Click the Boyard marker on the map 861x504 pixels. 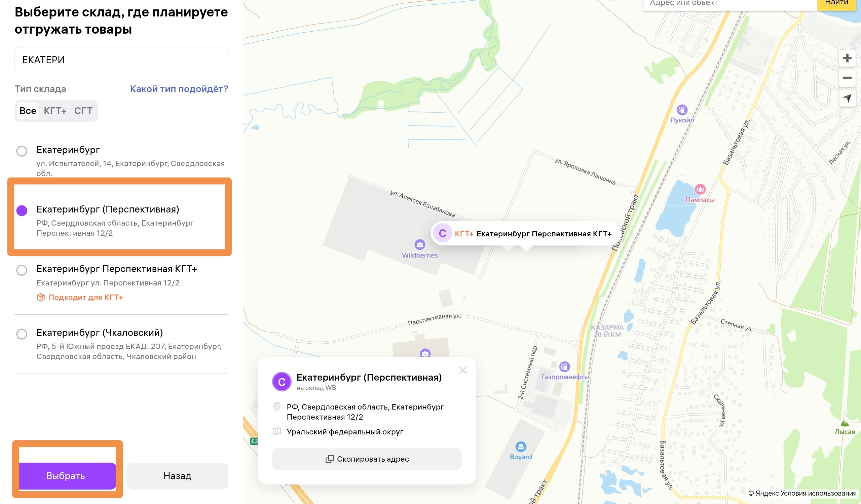pyautogui.click(x=521, y=447)
